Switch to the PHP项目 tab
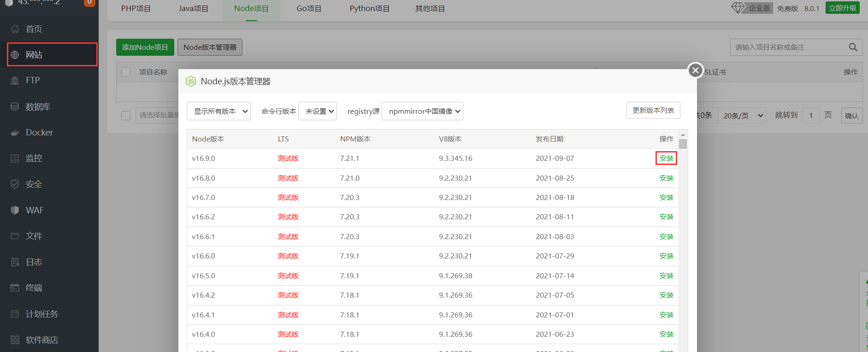The width and height of the screenshot is (868, 352). 136,9
